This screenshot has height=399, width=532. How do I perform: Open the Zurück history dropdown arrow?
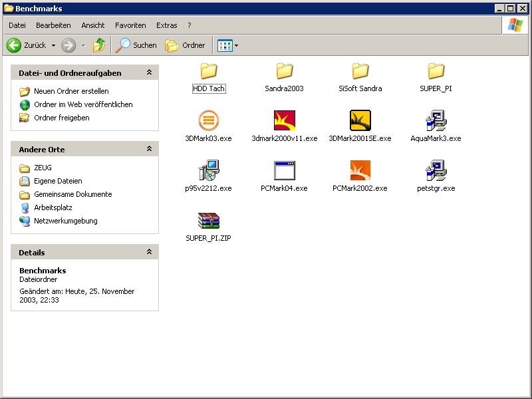pos(53,45)
